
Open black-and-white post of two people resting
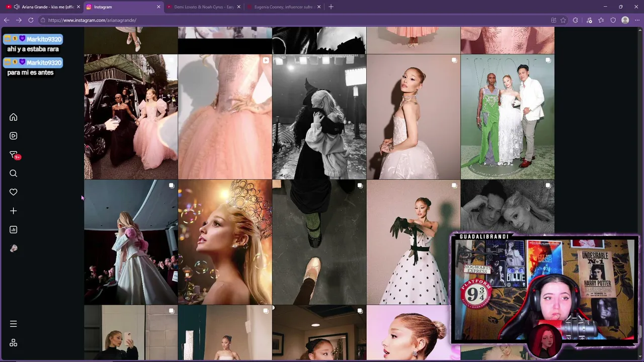point(507,207)
